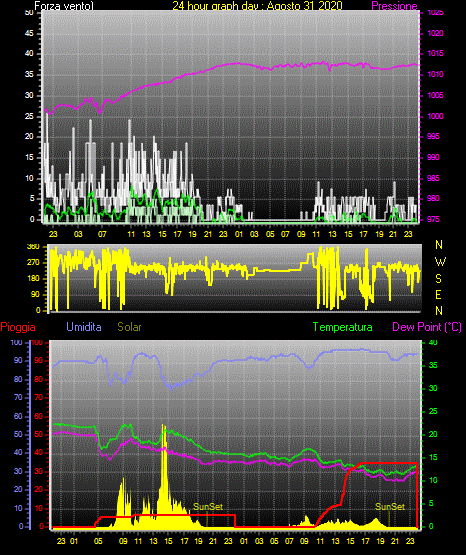Click the green '5' temperature axis value
Screen dimensions: 466x555
tap(431, 503)
